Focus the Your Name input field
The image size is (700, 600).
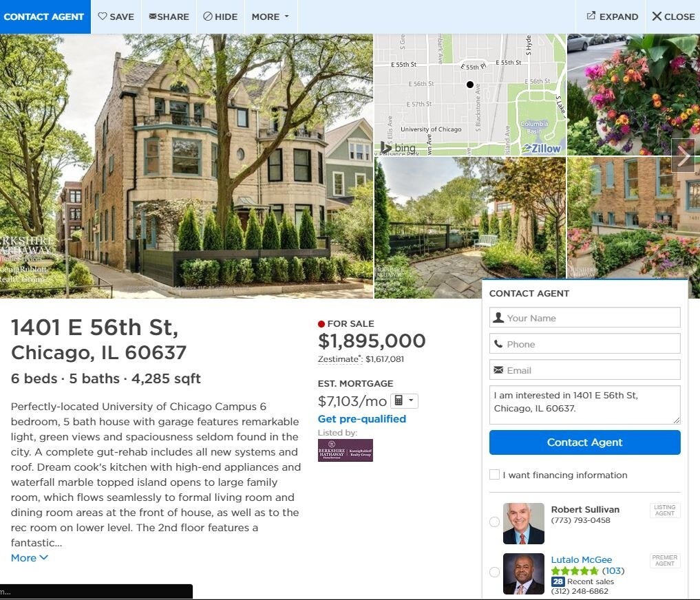point(584,317)
